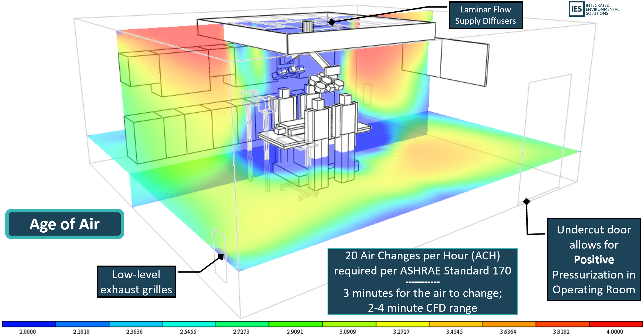Screen dimensions: 644x336
Task: Click the green 2.9091 legend swatch
Action: point(295,324)
